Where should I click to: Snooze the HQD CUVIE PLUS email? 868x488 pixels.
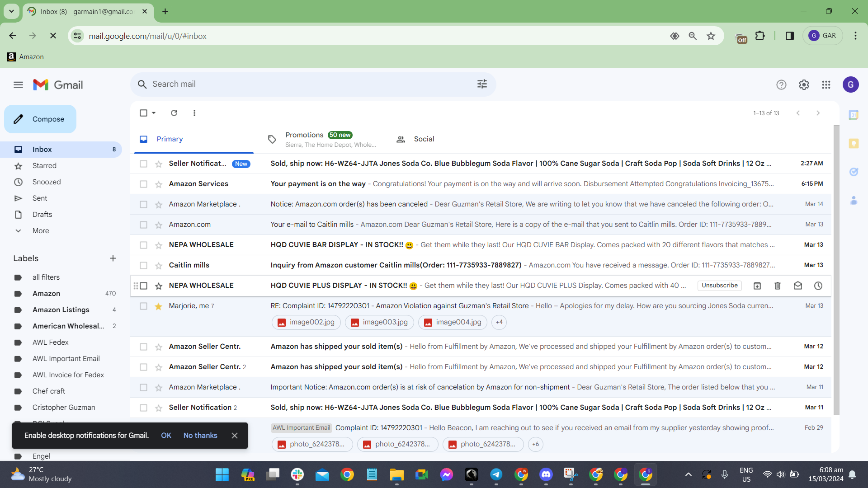click(x=818, y=286)
